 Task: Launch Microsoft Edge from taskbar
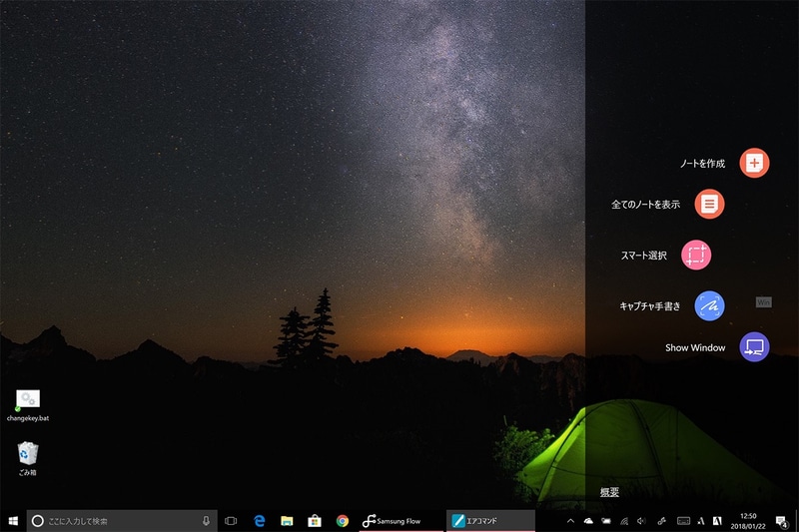click(260, 521)
